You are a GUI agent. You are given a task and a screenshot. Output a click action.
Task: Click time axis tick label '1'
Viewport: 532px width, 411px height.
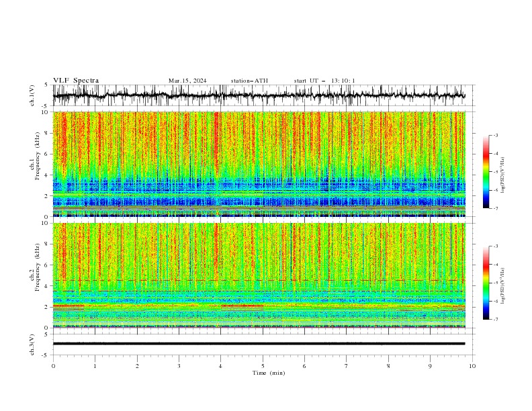[x=95, y=366]
